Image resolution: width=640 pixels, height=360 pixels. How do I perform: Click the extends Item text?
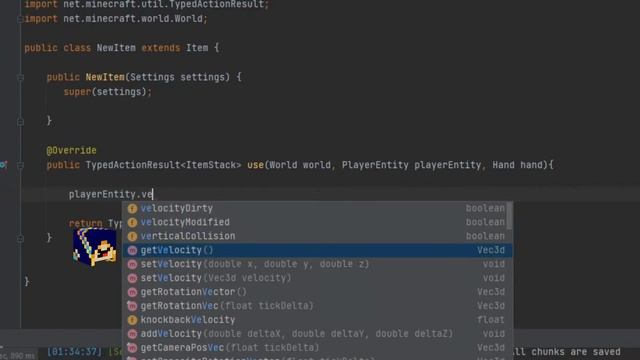coord(175,48)
